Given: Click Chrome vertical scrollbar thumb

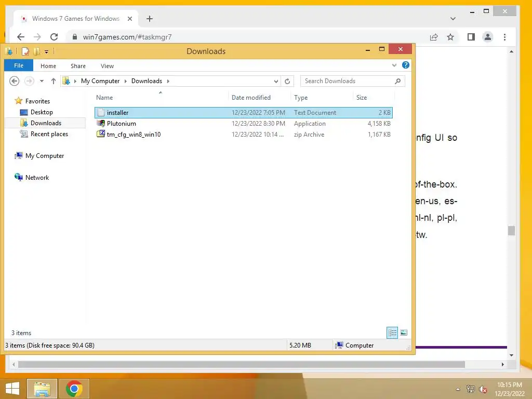Looking at the screenshot, I should pos(511,231).
